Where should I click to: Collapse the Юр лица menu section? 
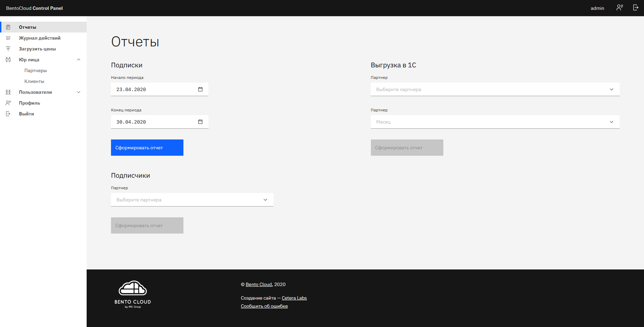pos(79,60)
